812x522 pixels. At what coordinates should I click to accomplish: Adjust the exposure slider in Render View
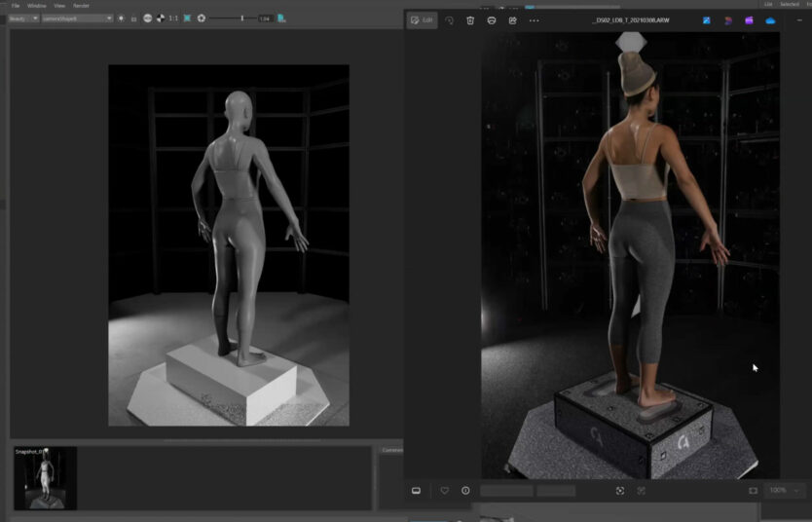click(x=241, y=19)
